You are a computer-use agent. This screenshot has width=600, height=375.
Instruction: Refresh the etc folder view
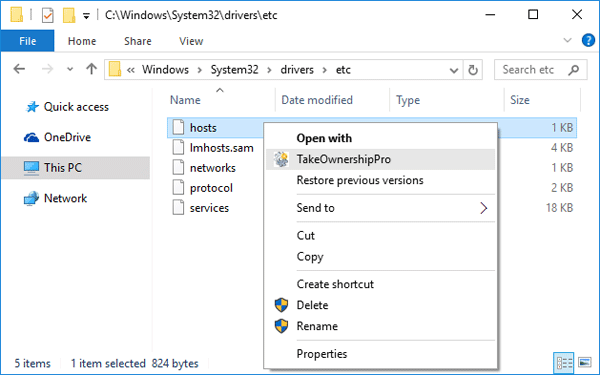[473, 70]
